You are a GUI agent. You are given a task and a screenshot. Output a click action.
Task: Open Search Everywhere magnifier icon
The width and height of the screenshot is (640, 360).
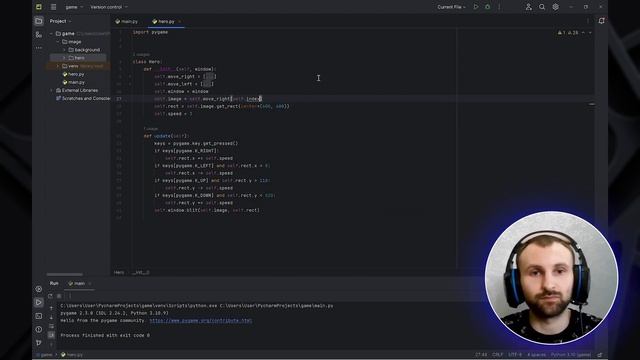coord(542,7)
